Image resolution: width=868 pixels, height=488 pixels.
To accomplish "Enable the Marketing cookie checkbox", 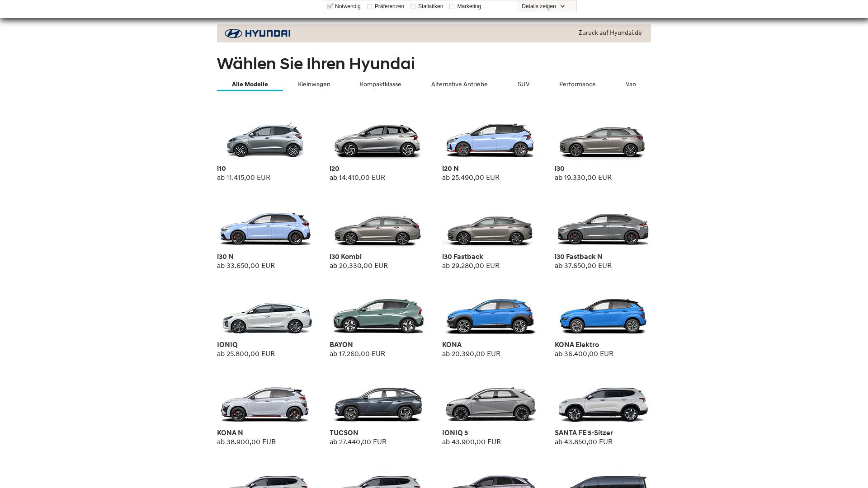I will 452,6.
